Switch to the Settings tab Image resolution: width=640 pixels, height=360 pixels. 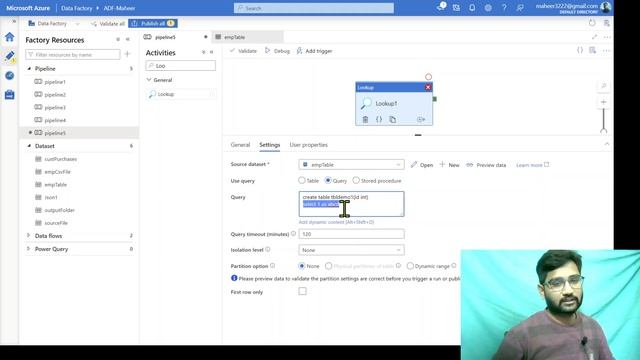click(269, 145)
